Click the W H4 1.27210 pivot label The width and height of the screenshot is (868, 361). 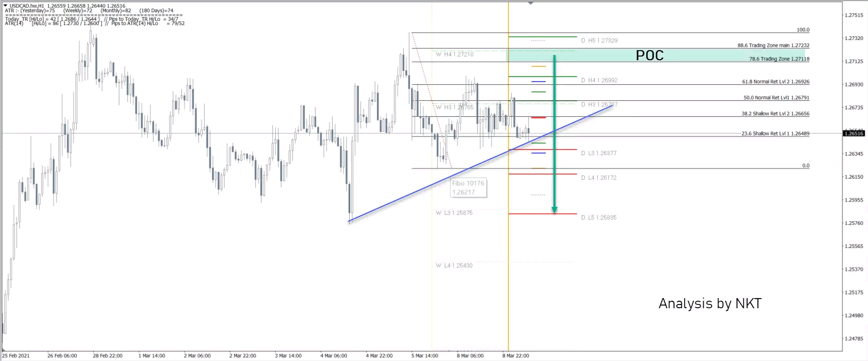(454, 54)
